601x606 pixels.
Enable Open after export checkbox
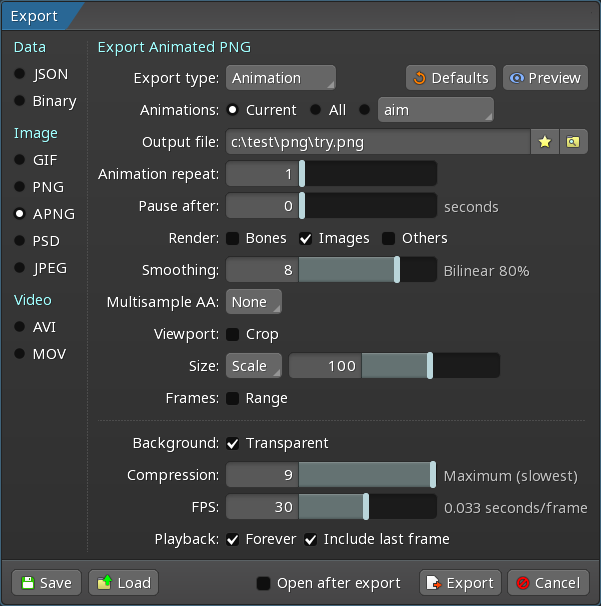point(263,583)
